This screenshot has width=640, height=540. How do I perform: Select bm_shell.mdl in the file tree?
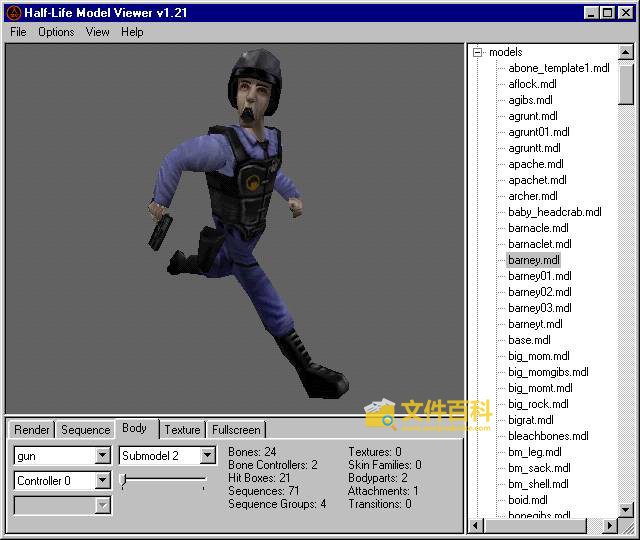(x=538, y=484)
